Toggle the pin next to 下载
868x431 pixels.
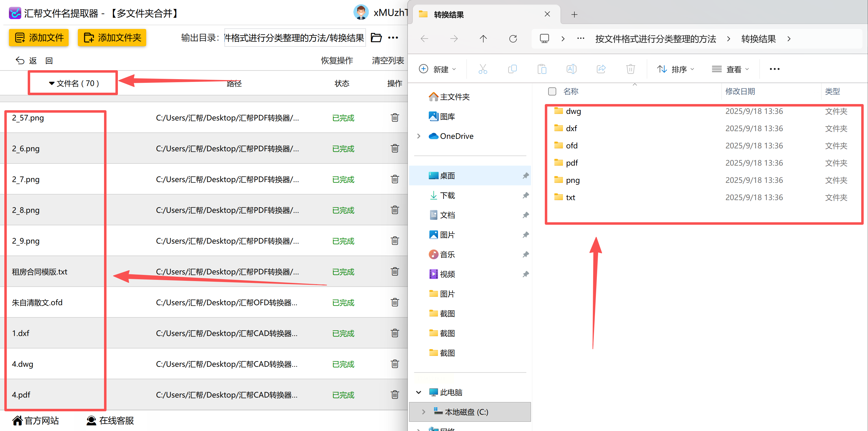525,195
